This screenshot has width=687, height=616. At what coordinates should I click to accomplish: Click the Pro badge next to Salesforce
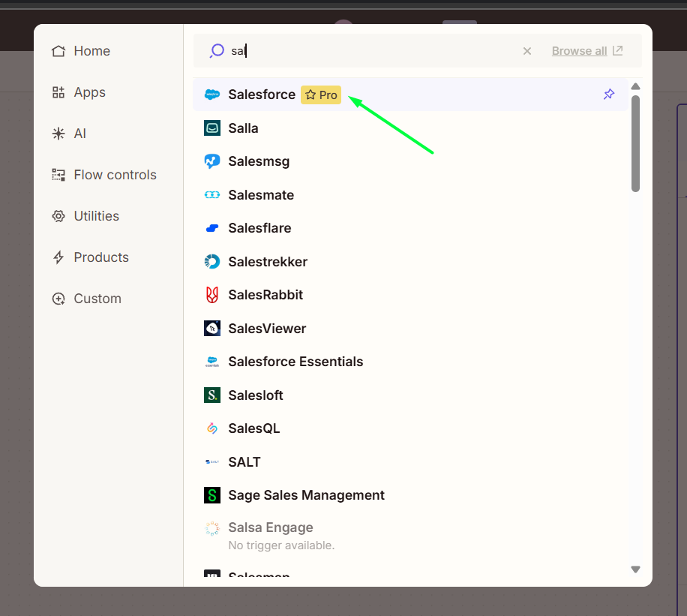click(x=321, y=95)
